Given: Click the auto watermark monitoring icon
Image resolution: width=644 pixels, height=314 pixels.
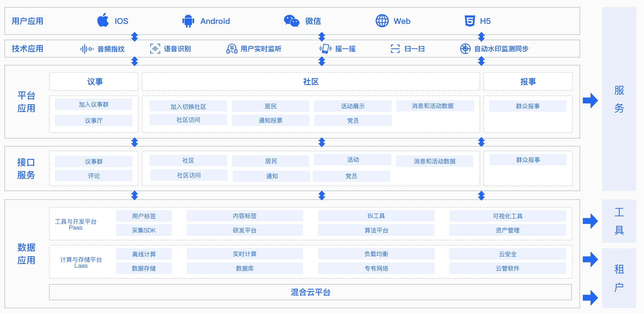Looking at the screenshot, I should [465, 49].
